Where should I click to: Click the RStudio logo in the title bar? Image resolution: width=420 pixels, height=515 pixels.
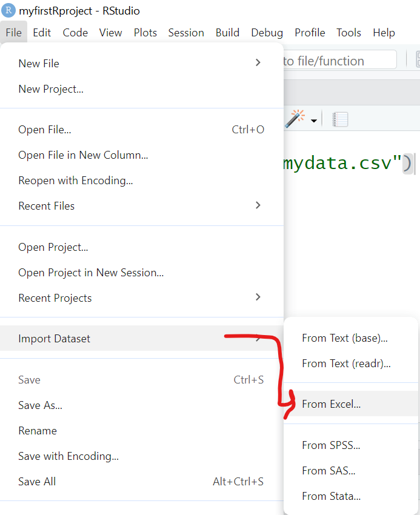8,10
